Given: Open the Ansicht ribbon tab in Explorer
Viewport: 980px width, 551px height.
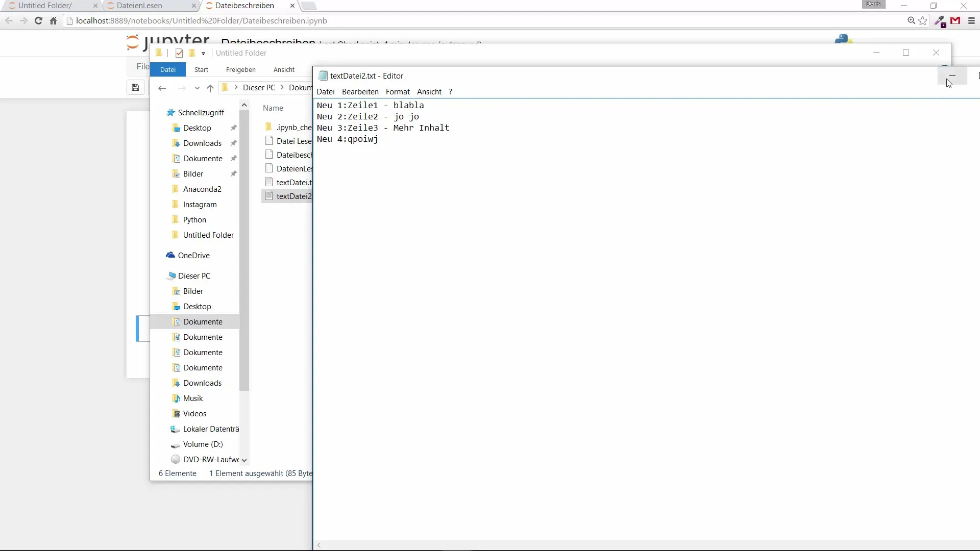Looking at the screenshot, I should click(x=284, y=70).
